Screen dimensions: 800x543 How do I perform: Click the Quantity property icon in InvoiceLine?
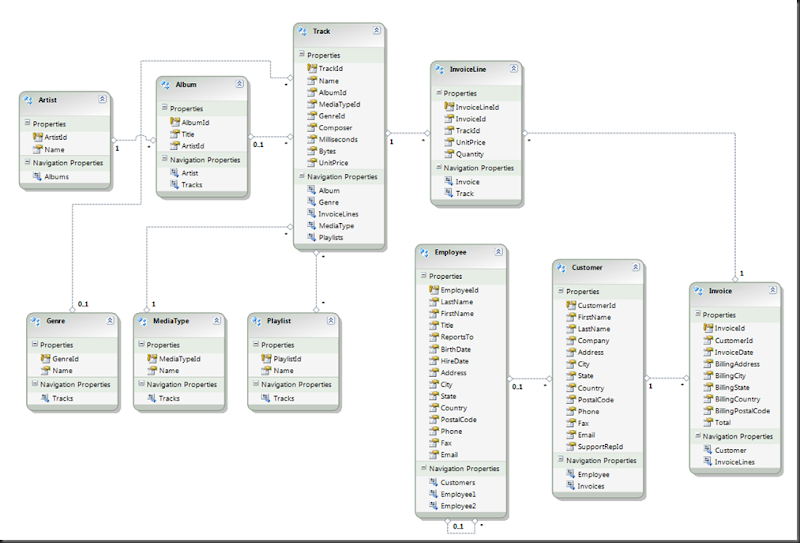pyautogui.click(x=449, y=154)
